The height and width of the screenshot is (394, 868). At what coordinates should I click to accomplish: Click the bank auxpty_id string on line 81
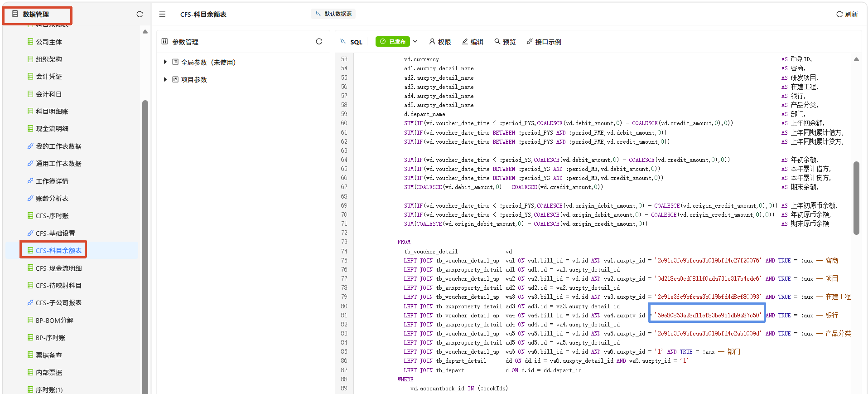(x=707, y=316)
